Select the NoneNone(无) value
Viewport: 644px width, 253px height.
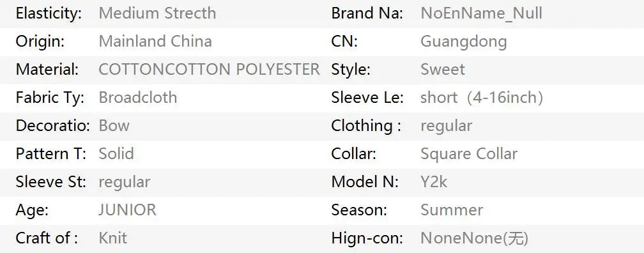click(474, 238)
